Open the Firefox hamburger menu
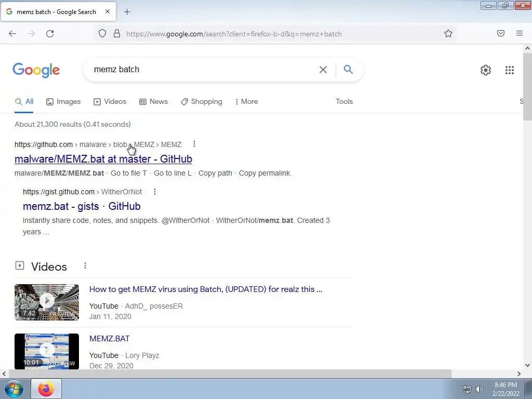This screenshot has height=399, width=532. click(520, 33)
